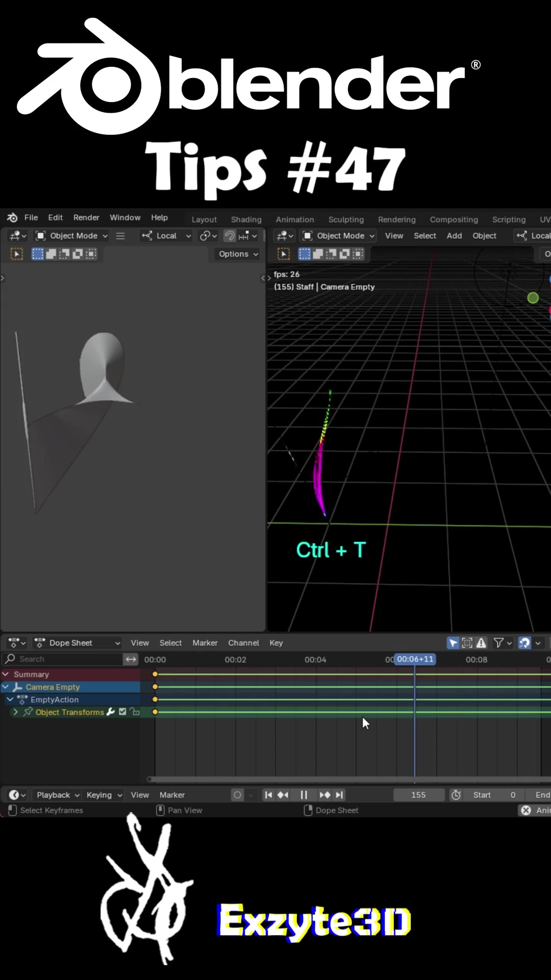
Task: Open the Render menu
Action: click(x=86, y=217)
